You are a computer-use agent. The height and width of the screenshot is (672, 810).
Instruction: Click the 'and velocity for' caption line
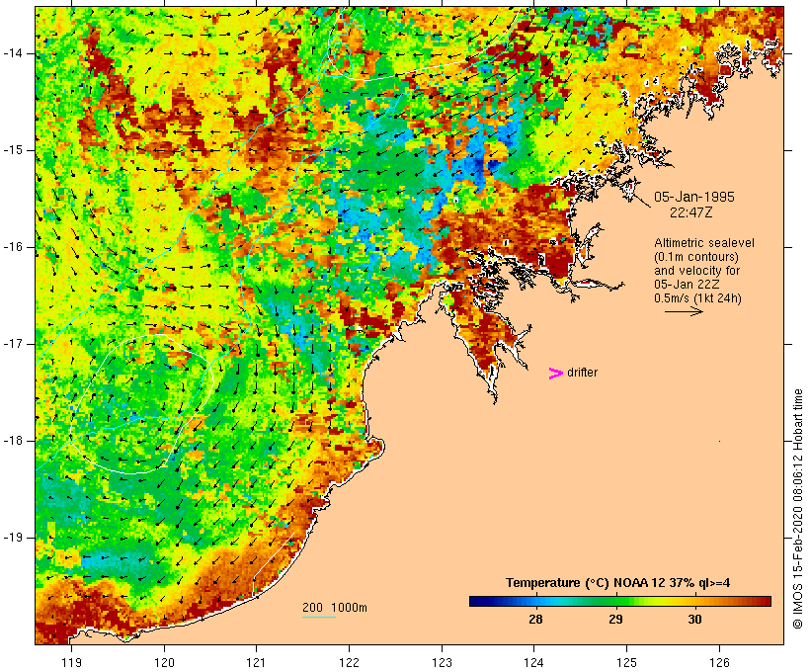(696, 271)
